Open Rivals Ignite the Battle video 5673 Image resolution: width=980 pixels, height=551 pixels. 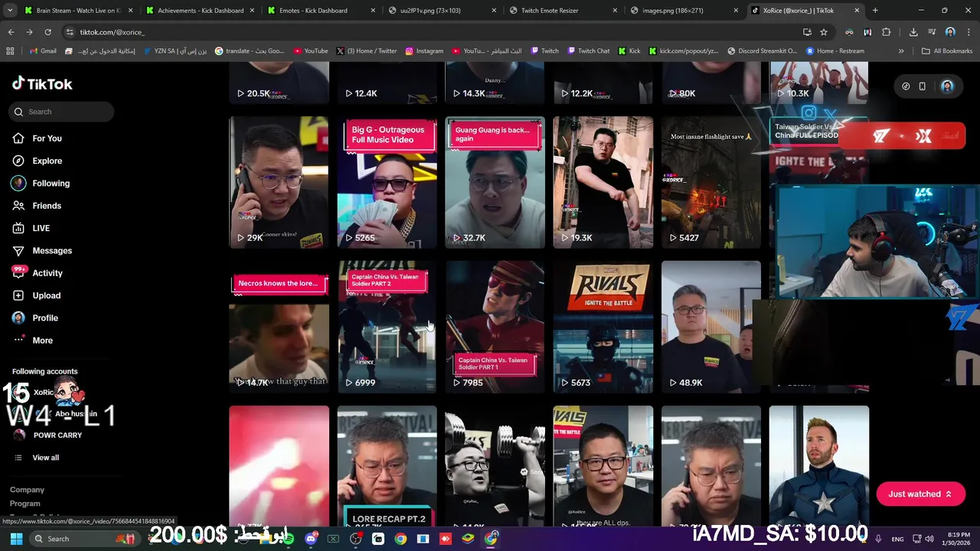coord(603,327)
